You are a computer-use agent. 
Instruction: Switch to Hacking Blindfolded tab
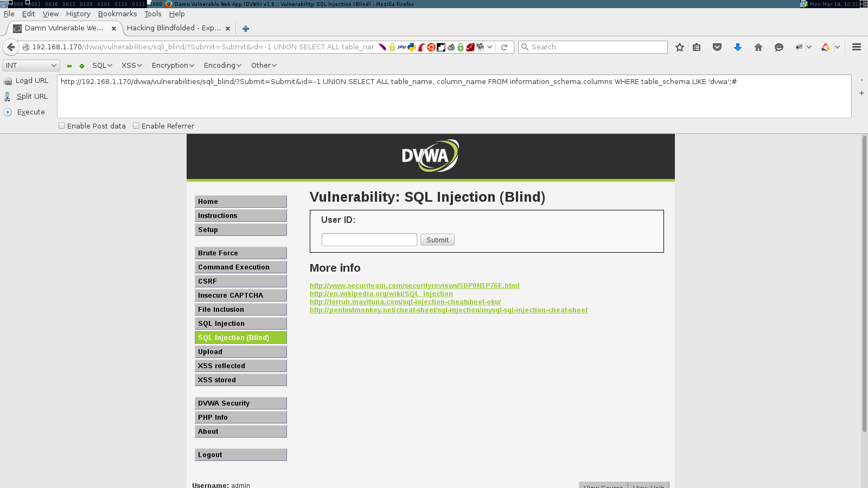174,28
